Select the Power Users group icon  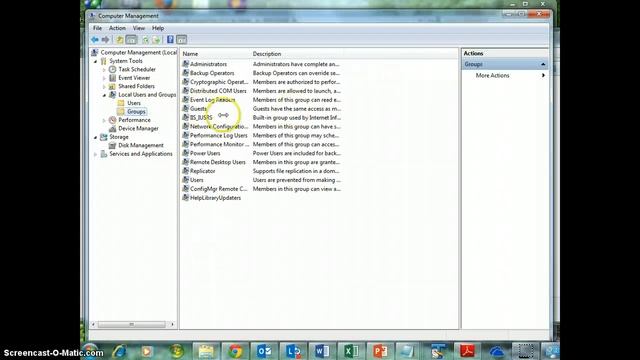click(x=186, y=153)
